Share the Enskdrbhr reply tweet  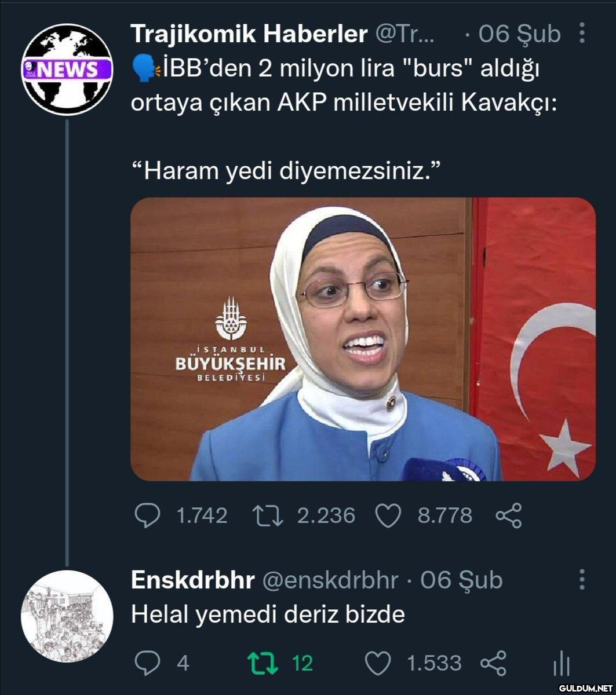[493, 663]
